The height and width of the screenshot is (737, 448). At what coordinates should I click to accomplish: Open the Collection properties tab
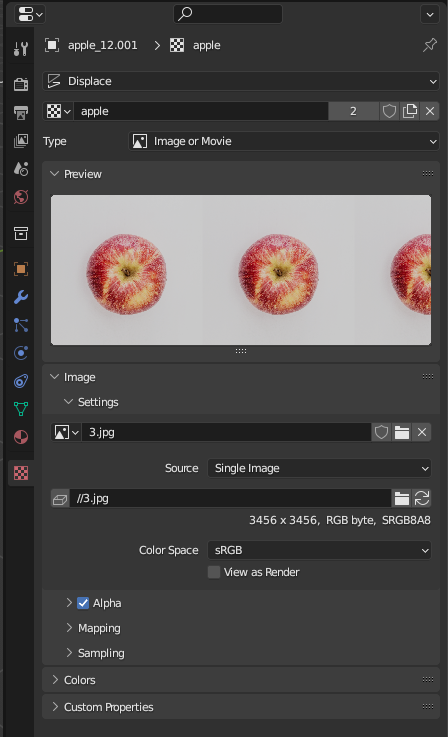point(21,233)
